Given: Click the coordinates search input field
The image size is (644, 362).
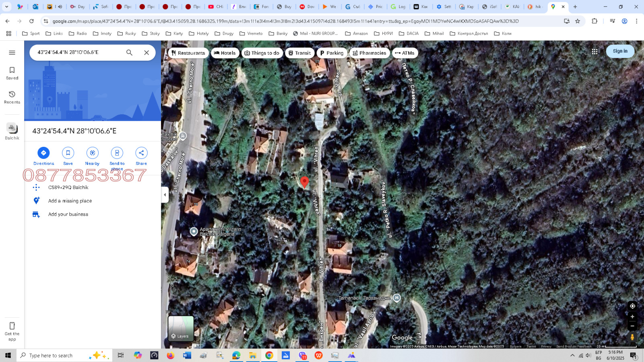Looking at the screenshot, I should (x=78, y=52).
